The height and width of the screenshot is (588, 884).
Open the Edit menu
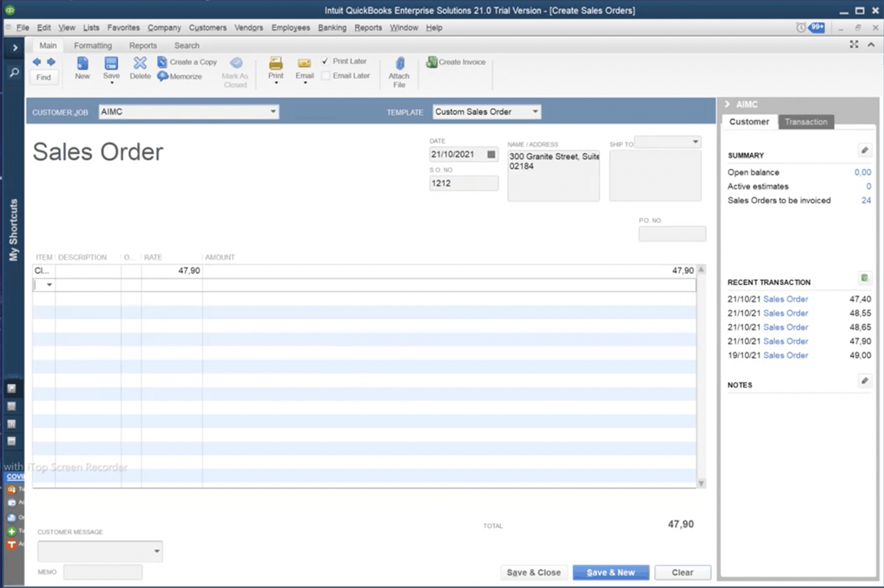click(44, 28)
